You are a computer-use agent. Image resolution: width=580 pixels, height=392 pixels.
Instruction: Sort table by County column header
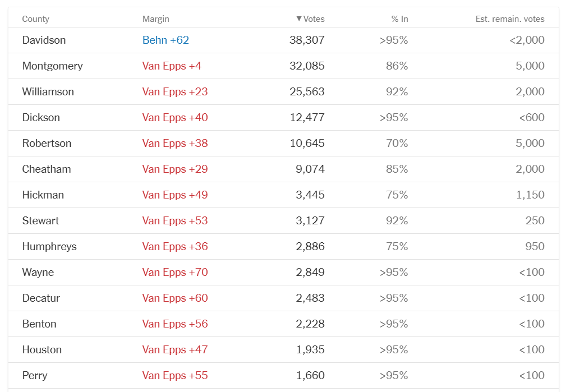[x=35, y=19]
